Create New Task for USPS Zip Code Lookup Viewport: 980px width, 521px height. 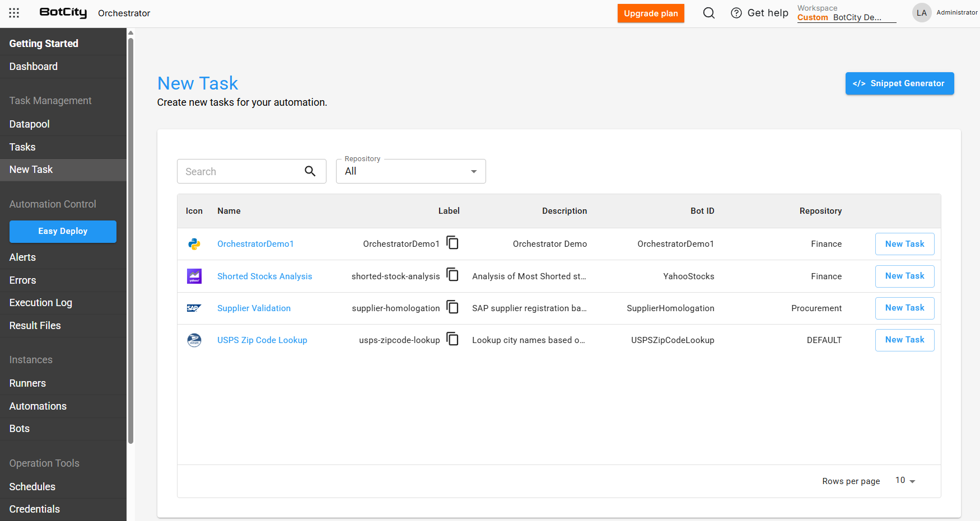904,340
